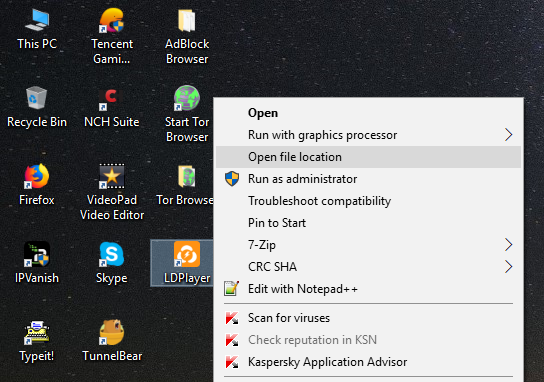Click the 'Start Tor Browser' label text

pos(187,129)
